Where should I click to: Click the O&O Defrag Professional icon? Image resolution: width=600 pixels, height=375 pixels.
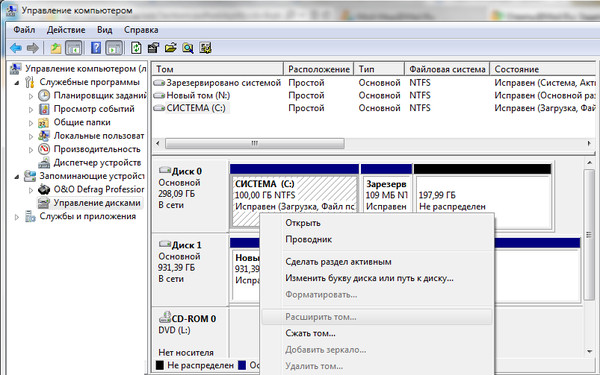pyautogui.click(x=44, y=189)
